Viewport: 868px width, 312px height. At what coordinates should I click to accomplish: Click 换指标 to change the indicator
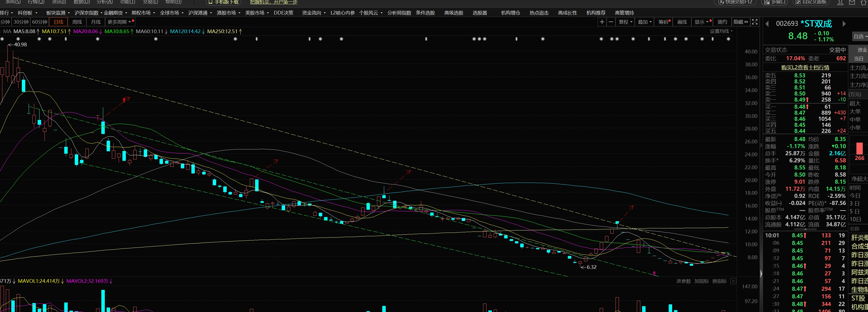(719, 281)
